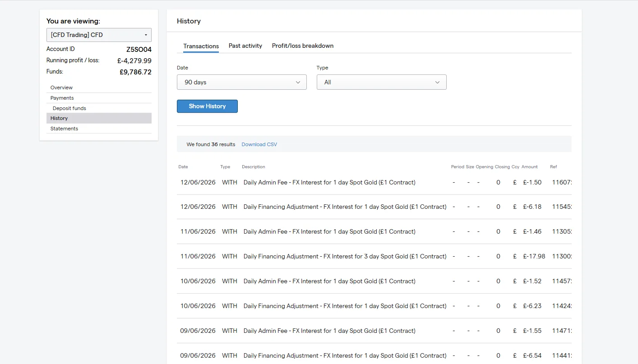Click the 12/06/2026 Daily Admin Fee description

329,182
